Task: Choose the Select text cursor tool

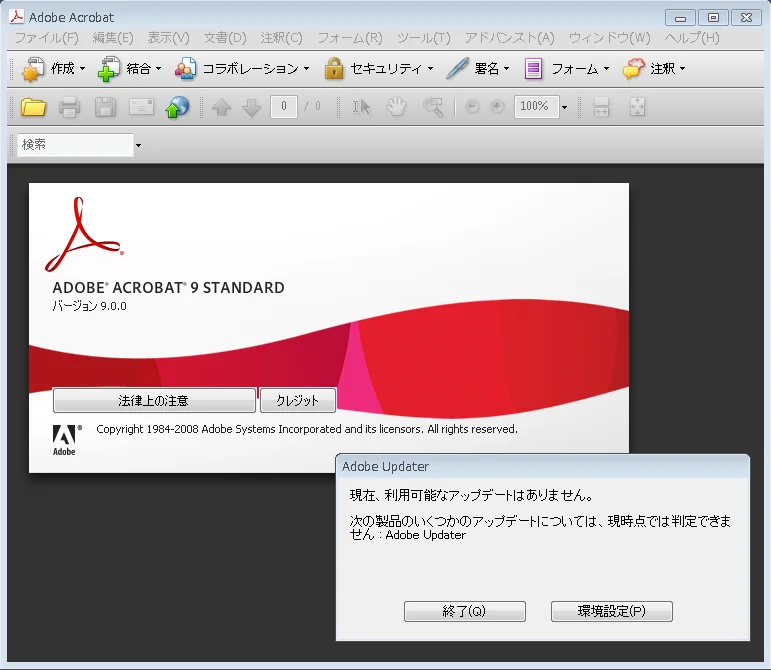Action: [361, 107]
